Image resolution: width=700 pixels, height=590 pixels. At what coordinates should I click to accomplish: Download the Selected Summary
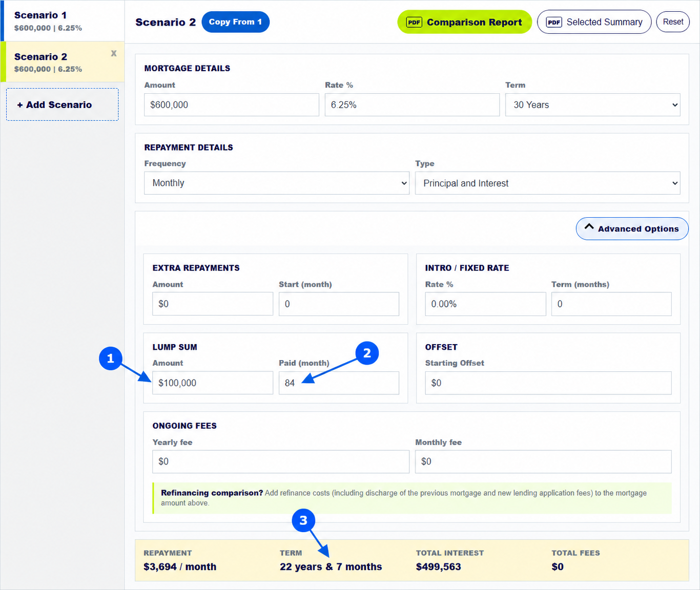(x=594, y=22)
